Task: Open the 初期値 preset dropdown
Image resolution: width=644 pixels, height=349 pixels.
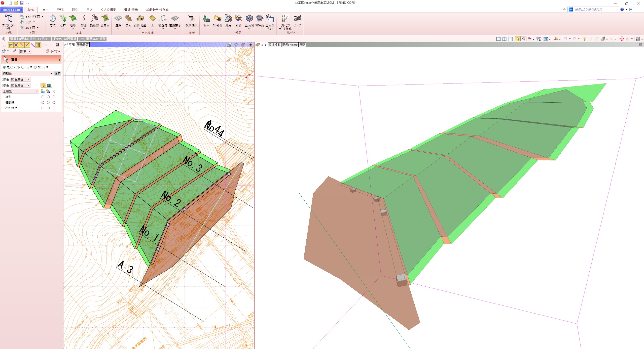Action: tap(27, 73)
